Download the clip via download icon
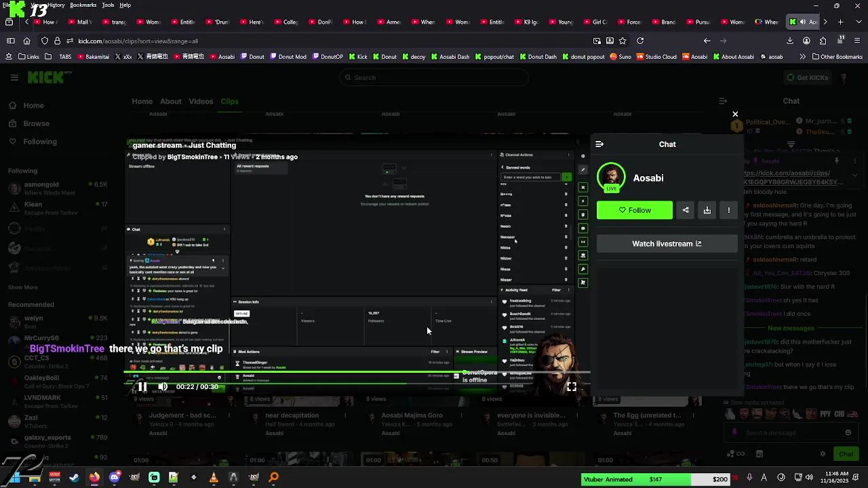 (707, 210)
